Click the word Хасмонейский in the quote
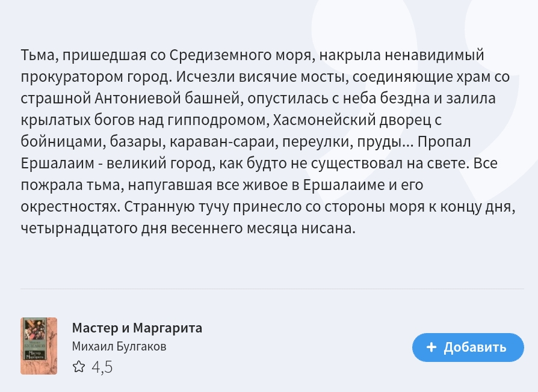 (324, 120)
